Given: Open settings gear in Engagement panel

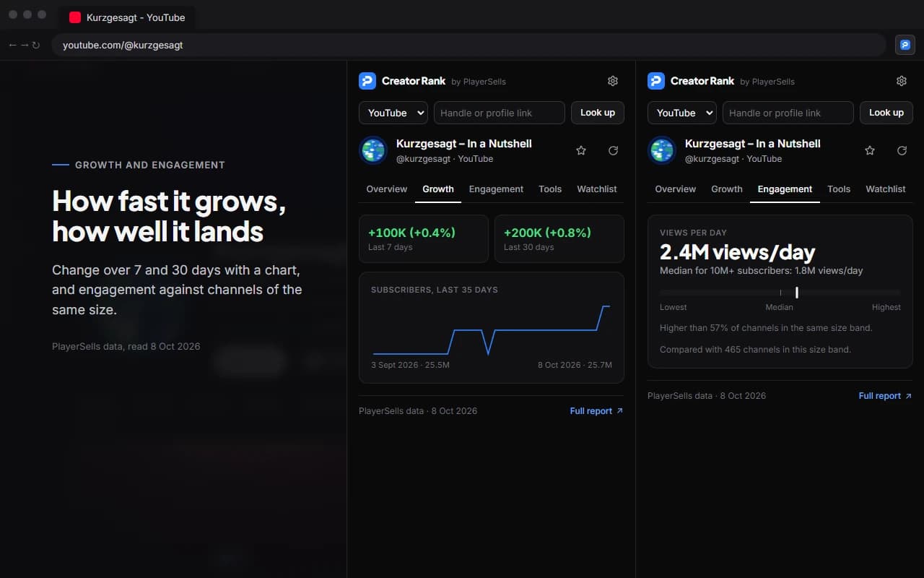Looking at the screenshot, I should click(x=902, y=81).
